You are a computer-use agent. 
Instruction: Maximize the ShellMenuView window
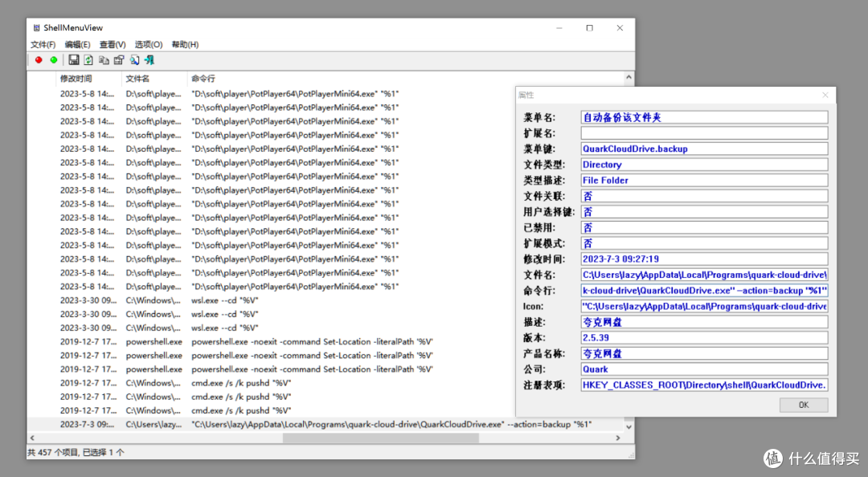tap(590, 27)
